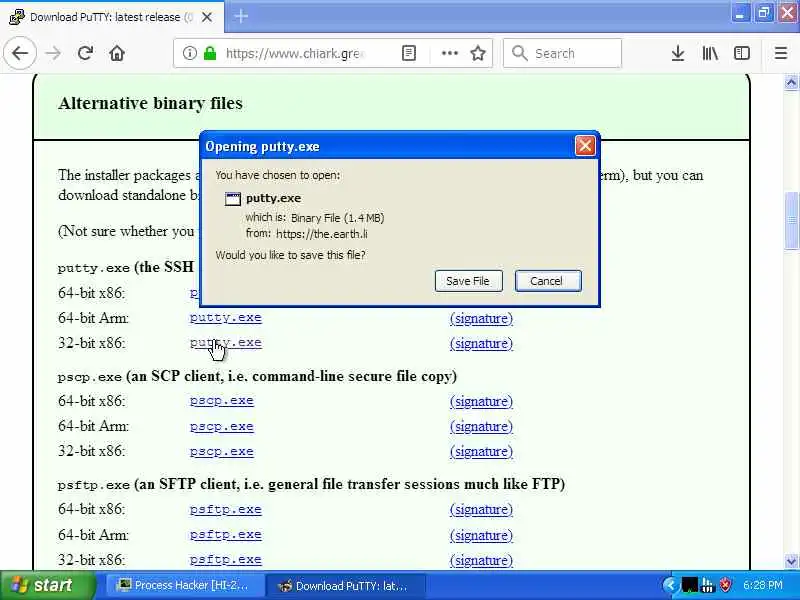
Task: Click the red security shield tray icon
Action: click(725, 585)
